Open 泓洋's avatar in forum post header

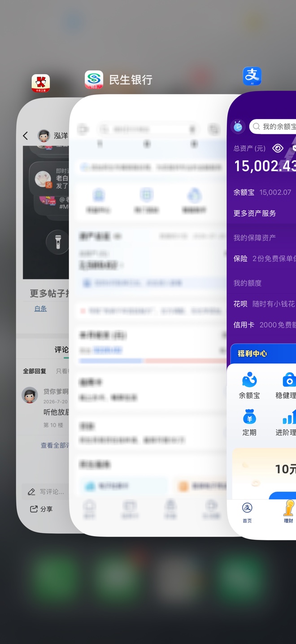pyautogui.click(x=44, y=136)
